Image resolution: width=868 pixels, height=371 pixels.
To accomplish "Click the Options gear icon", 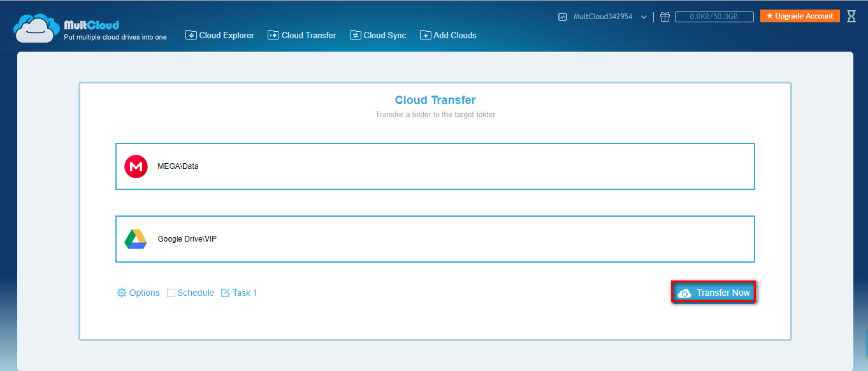I will (x=122, y=293).
